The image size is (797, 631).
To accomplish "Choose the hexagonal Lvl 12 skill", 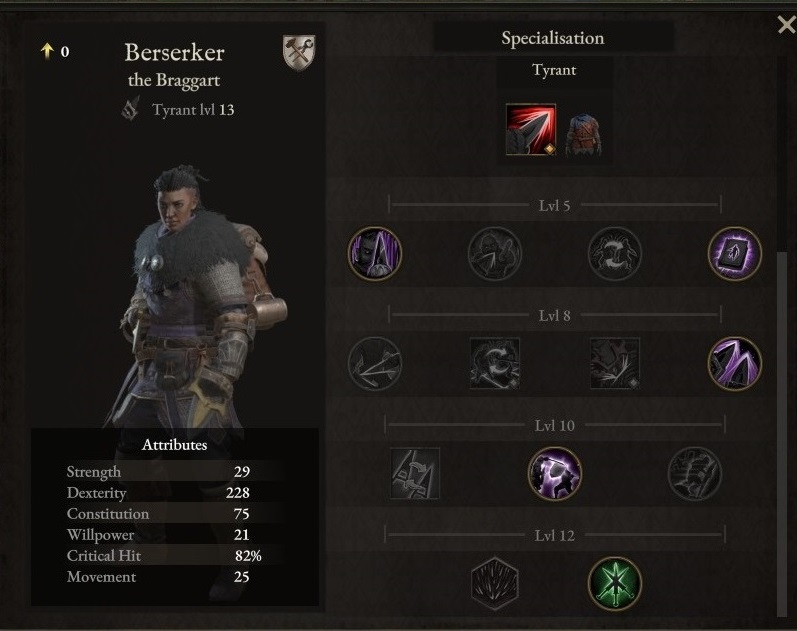I will [x=495, y=583].
